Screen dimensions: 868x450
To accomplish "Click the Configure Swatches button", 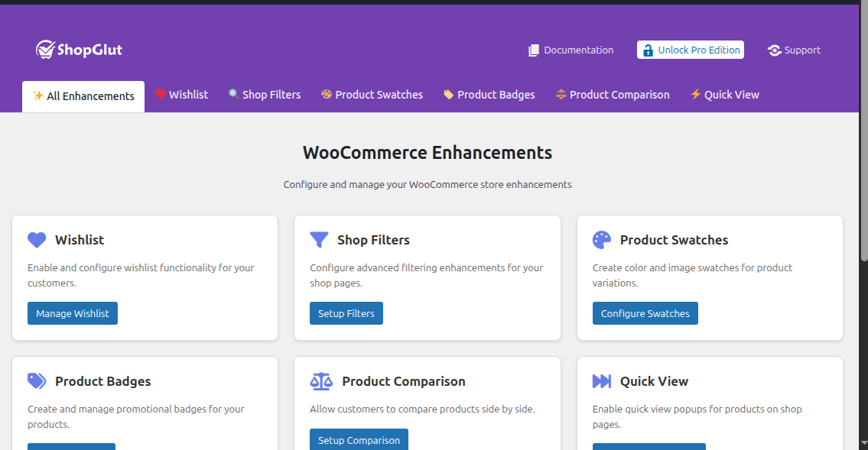I will pos(645,313).
